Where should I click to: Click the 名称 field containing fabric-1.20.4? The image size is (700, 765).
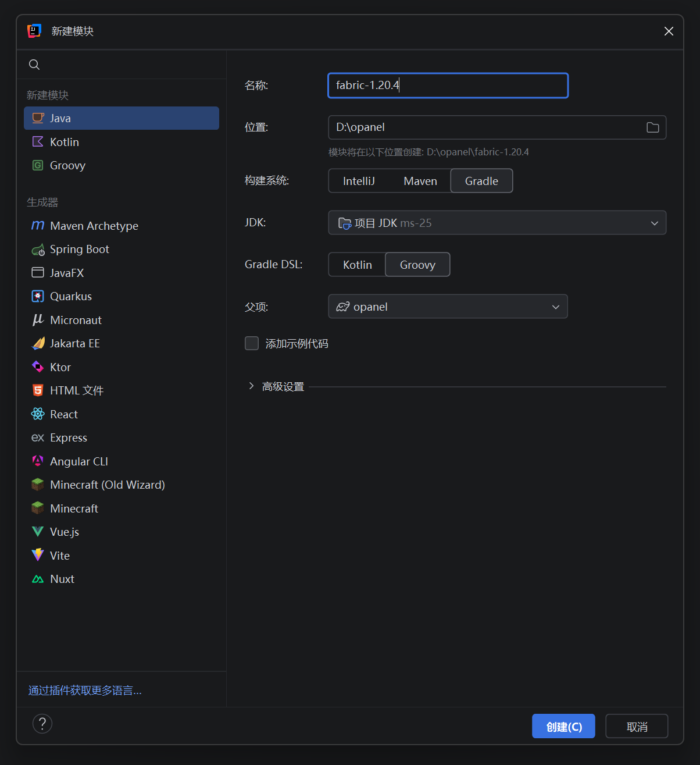tap(448, 86)
